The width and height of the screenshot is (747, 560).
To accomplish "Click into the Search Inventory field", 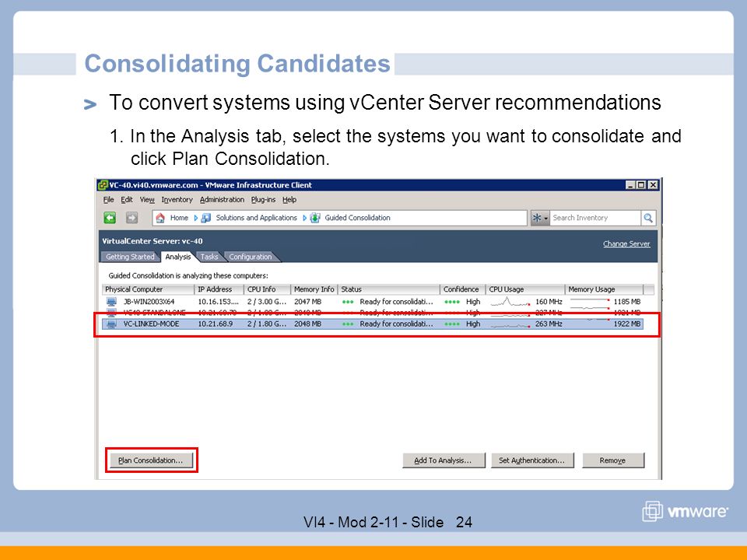I will coord(594,218).
